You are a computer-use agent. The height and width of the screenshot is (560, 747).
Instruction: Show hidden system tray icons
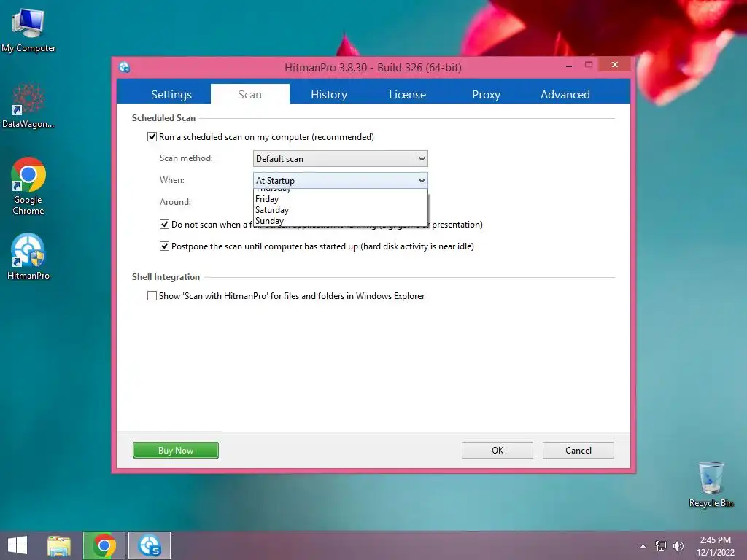coord(643,546)
